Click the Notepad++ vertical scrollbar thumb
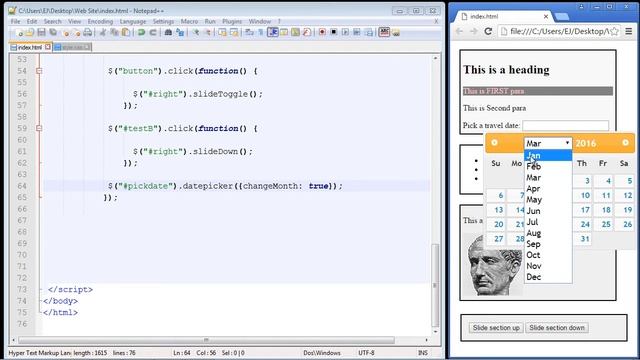 tap(435, 285)
